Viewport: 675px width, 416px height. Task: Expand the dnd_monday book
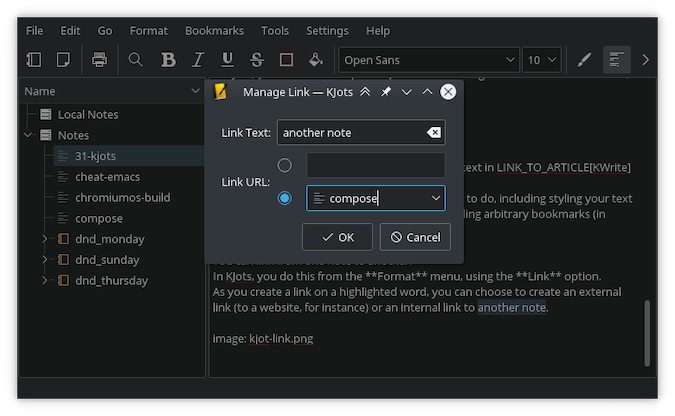[45, 239]
